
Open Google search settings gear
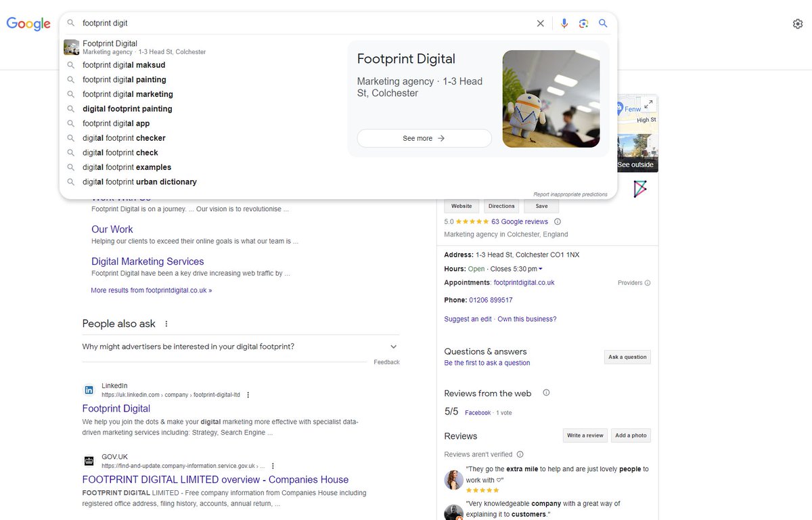click(x=798, y=23)
